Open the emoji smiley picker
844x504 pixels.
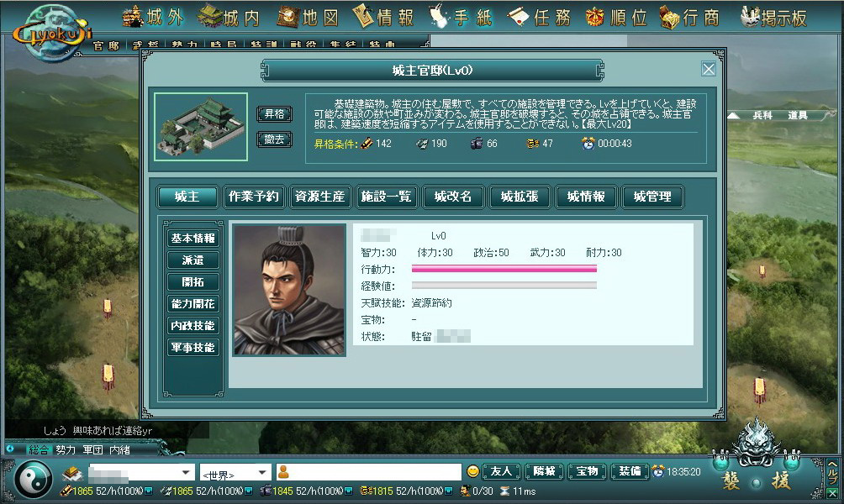click(x=472, y=472)
